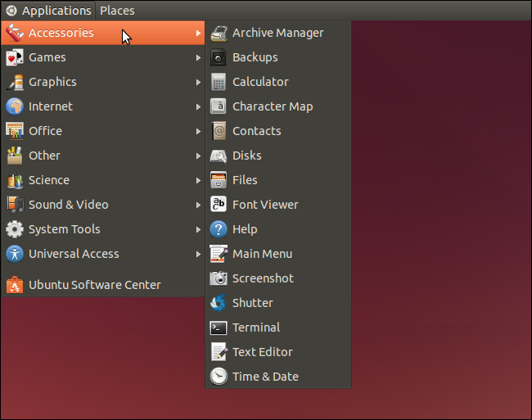Screen dimensions: 532x420
Task: Open the Applications menu in top panel
Action: click(49, 11)
